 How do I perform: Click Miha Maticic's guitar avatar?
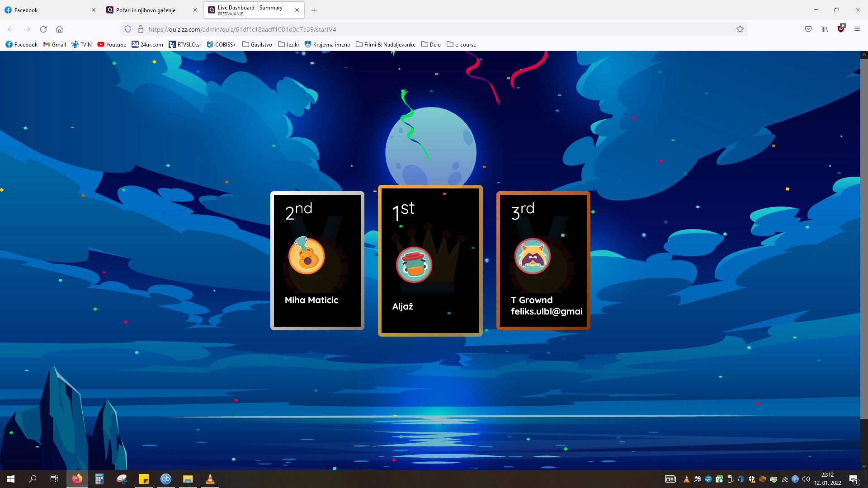pyautogui.click(x=307, y=256)
